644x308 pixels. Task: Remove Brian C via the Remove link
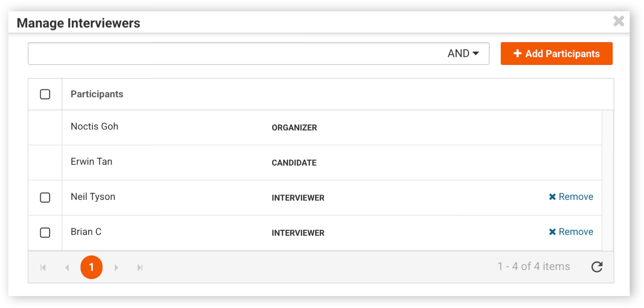[571, 232]
